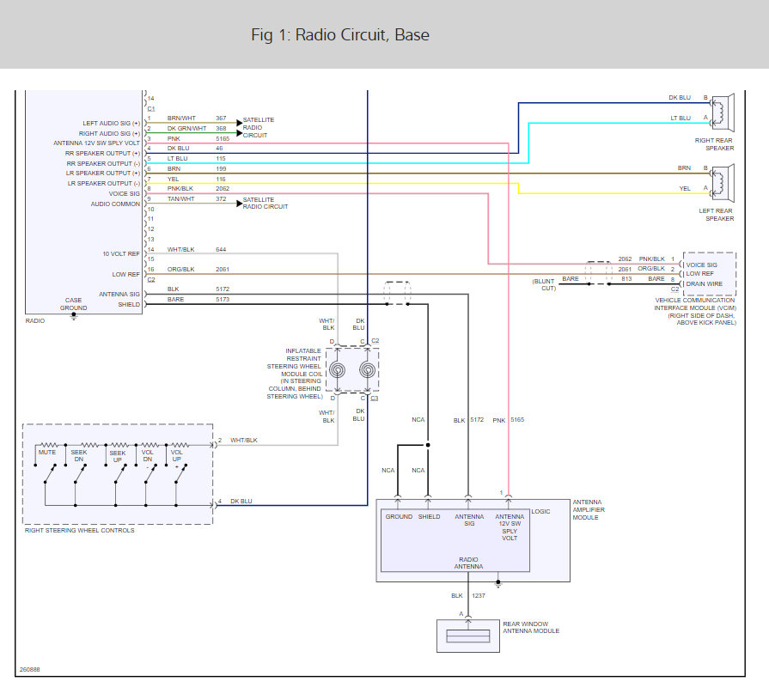
Task: Click the 'LT BLU' label at radio pin 5
Action: (178, 158)
